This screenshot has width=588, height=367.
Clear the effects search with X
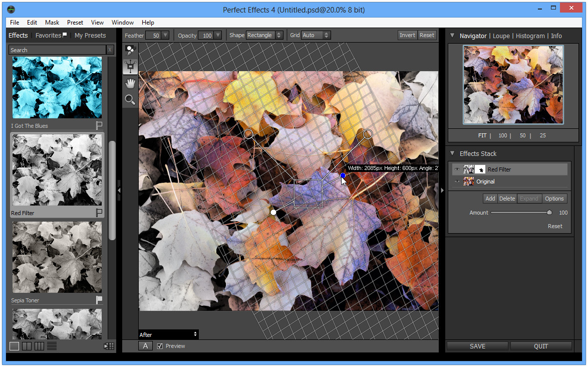(110, 50)
